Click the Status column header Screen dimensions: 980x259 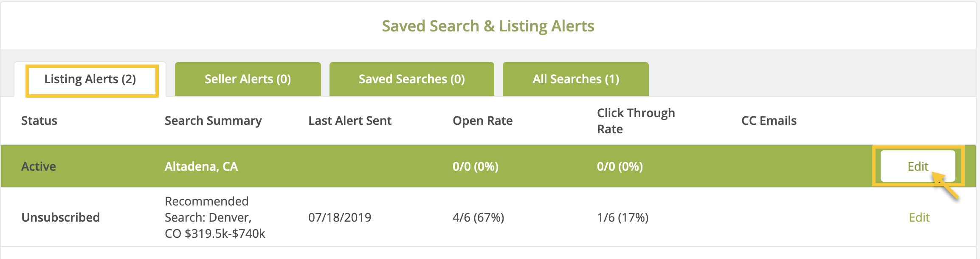(39, 121)
